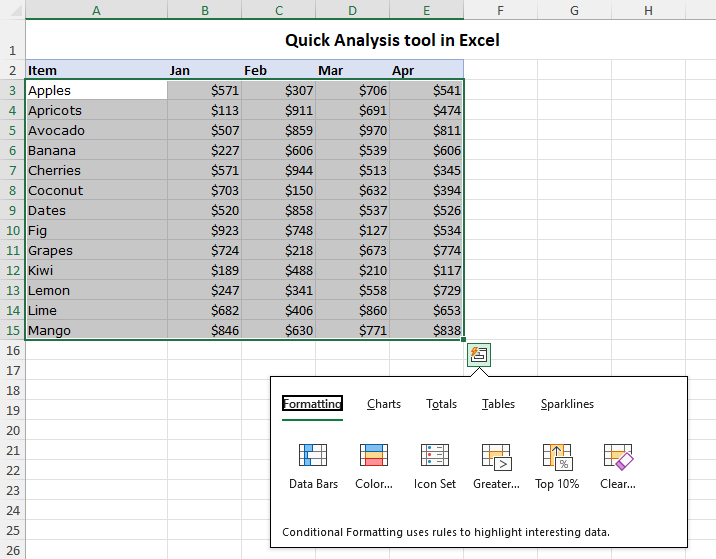Open the Sparklines tab
Image resolution: width=716 pixels, height=559 pixels.
click(567, 404)
